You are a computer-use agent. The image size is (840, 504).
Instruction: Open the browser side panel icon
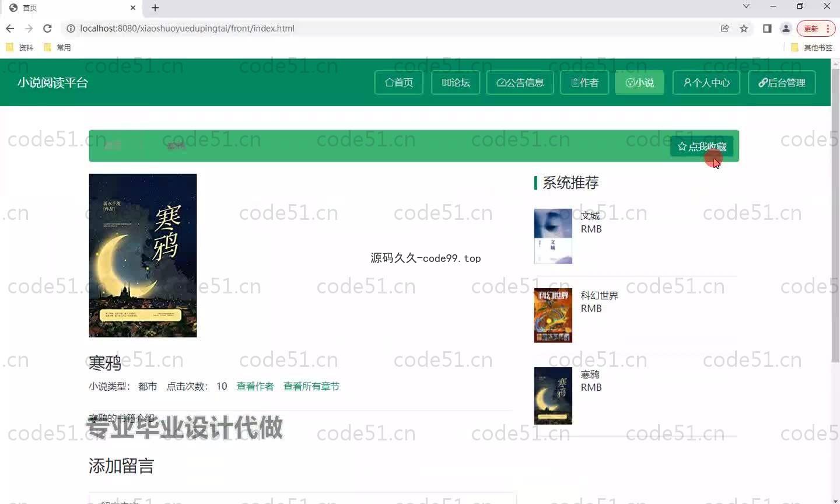click(x=767, y=28)
